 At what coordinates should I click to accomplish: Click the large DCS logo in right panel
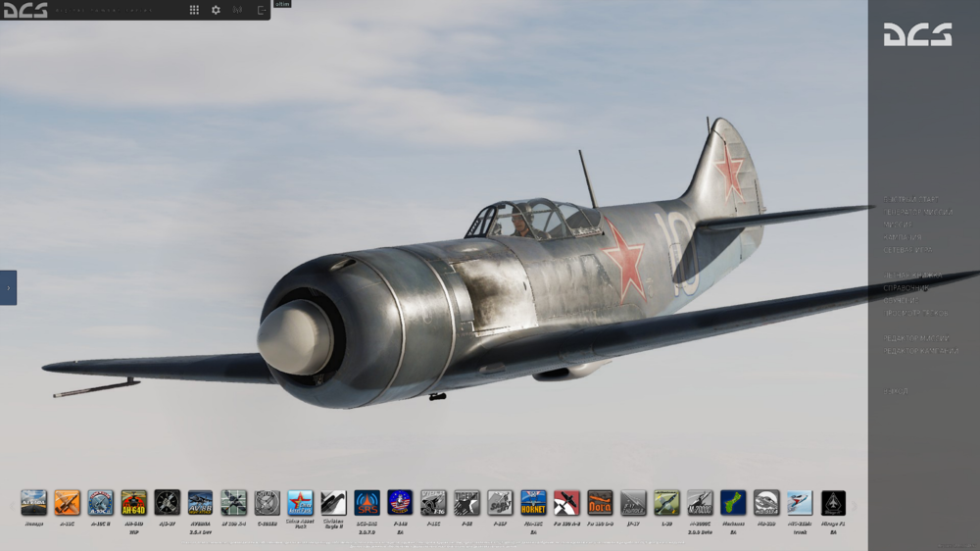coord(917,34)
